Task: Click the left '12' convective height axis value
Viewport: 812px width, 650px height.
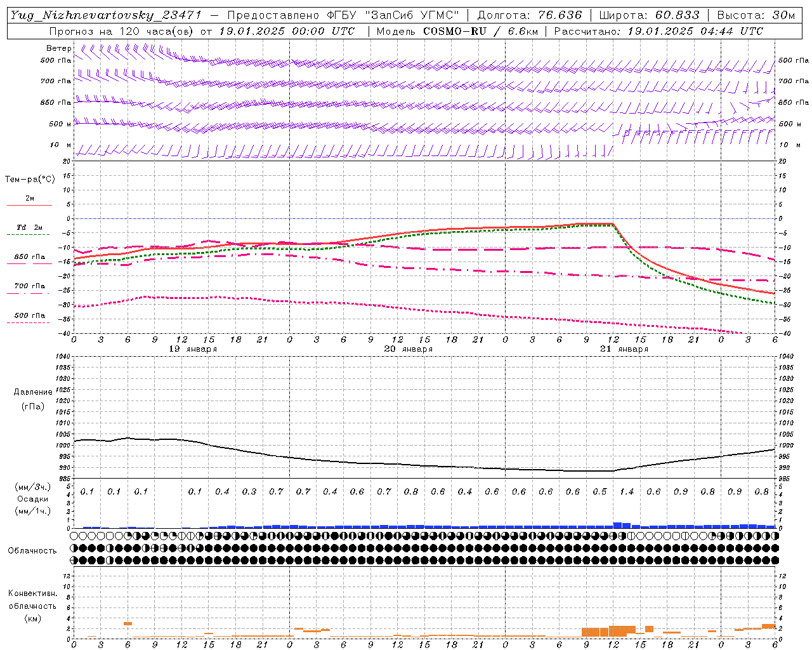Action: tap(67, 576)
